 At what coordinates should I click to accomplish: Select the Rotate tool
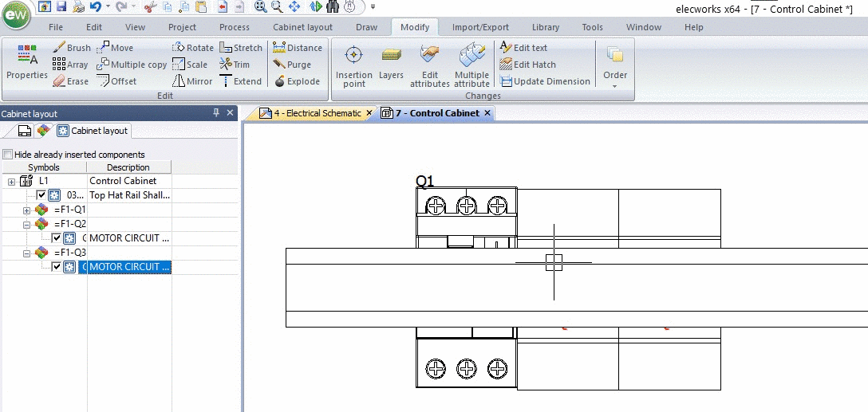(x=192, y=48)
